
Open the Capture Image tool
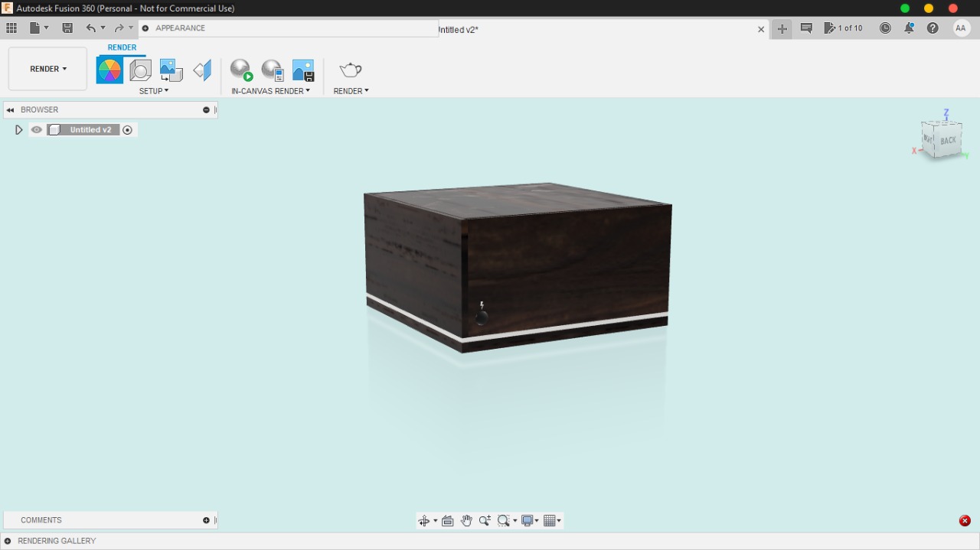pyautogui.click(x=303, y=69)
